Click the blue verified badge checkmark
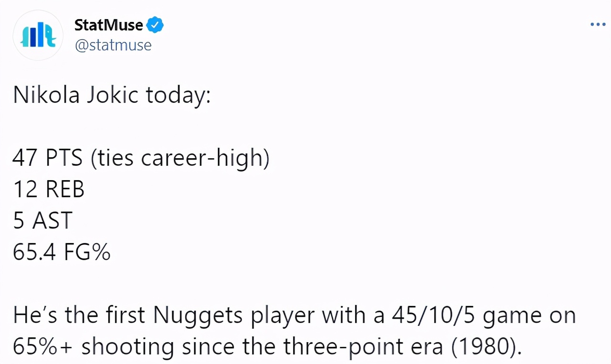 coord(155,25)
